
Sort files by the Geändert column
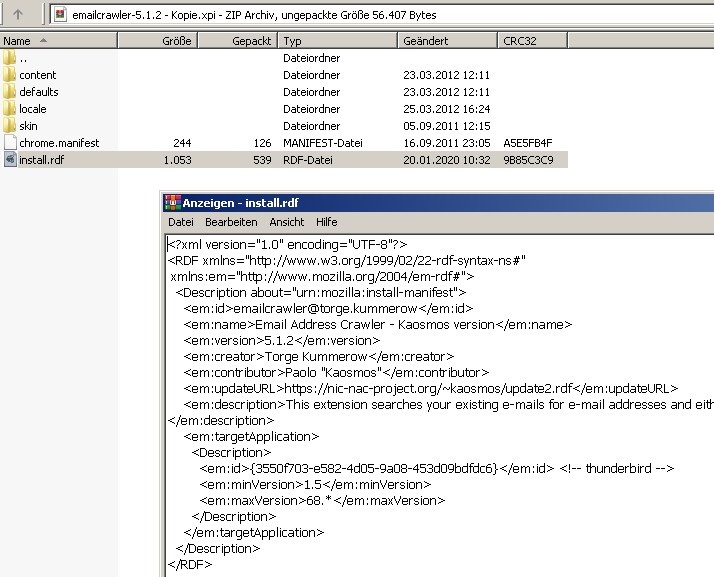(447, 41)
